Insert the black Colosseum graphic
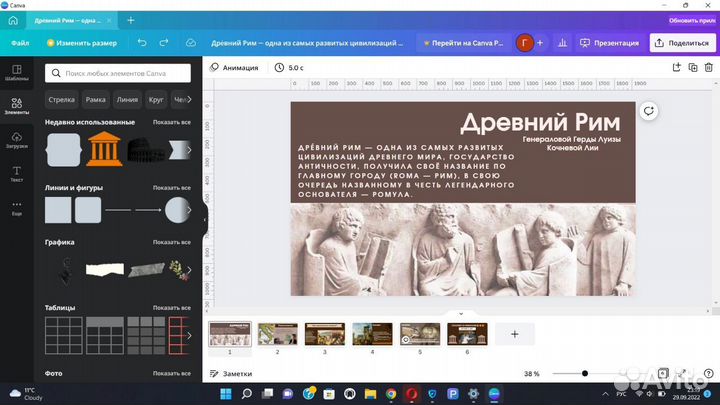This screenshot has height=405, width=720. [x=145, y=150]
